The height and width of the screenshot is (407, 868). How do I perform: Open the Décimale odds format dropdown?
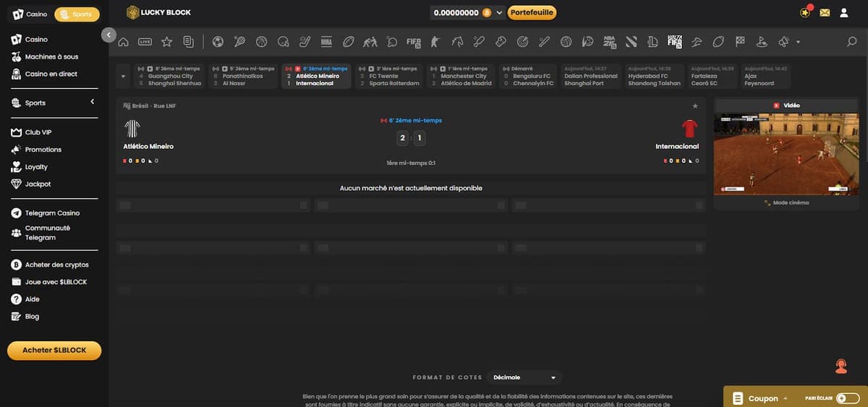pos(524,377)
